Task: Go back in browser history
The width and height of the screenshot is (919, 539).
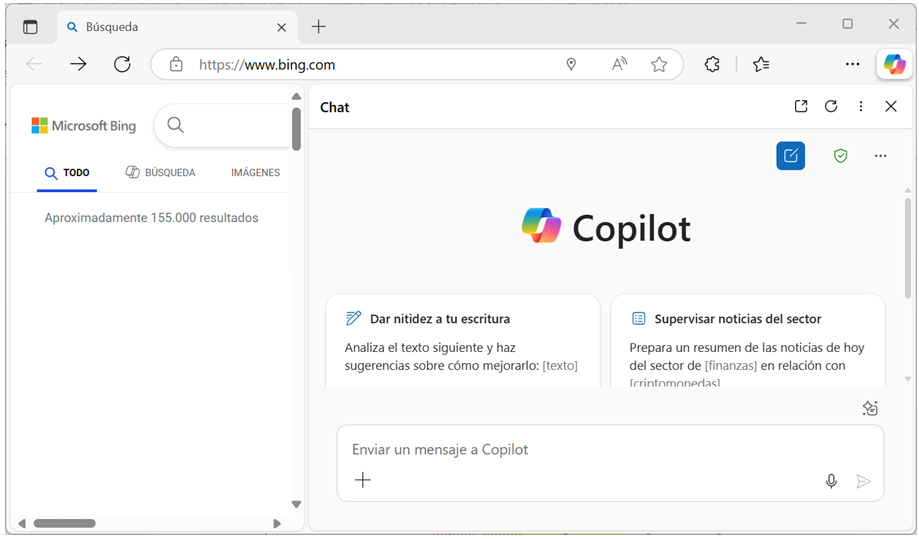Action: (x=35, y=64)
